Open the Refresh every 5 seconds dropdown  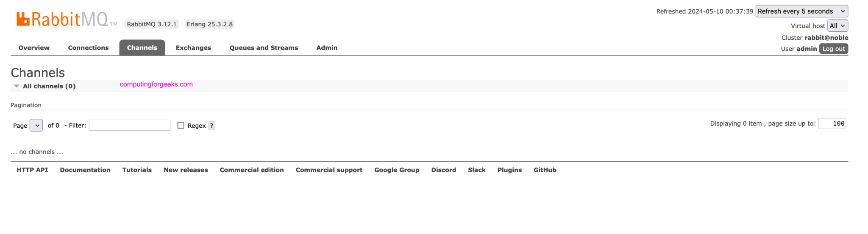[801, 11]
